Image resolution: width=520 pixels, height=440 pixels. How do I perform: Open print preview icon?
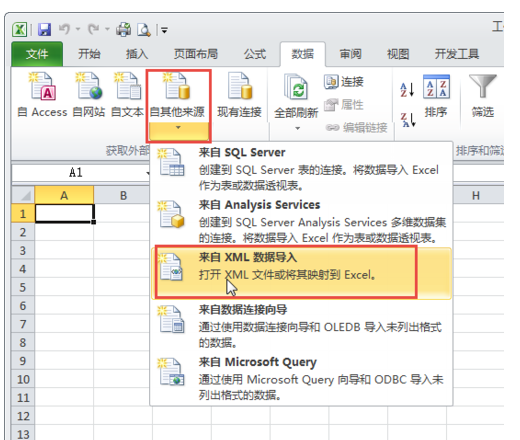coord(144,30)
